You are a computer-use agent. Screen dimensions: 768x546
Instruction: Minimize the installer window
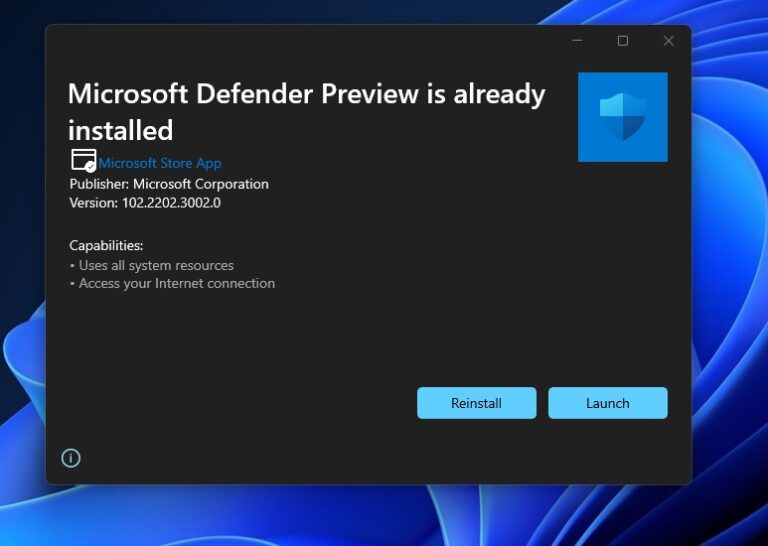click(x=577, y=41)
